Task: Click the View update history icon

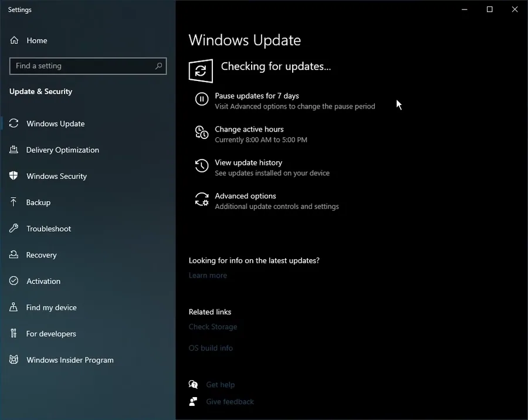Action: [202, 165]
